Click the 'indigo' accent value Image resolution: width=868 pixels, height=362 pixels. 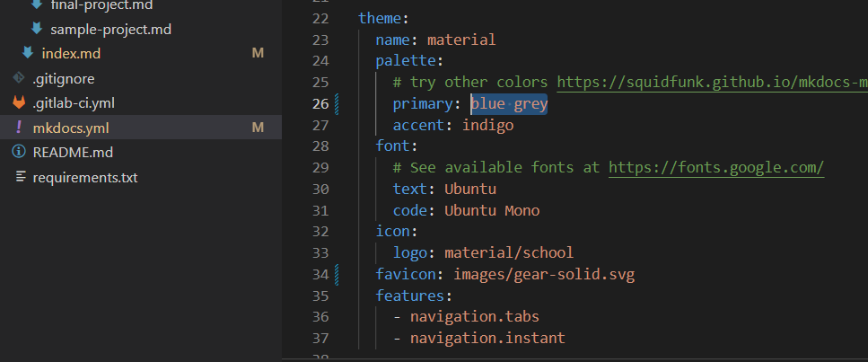[487, 125]
